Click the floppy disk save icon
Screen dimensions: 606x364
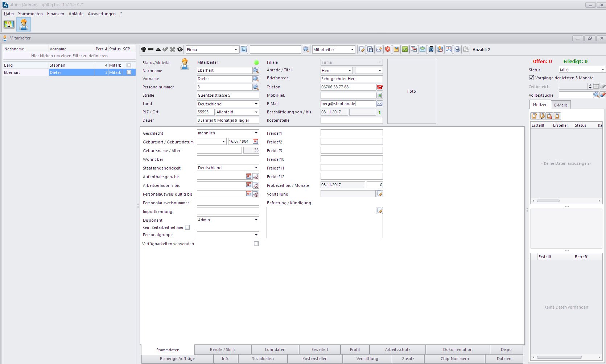point(370,50)
